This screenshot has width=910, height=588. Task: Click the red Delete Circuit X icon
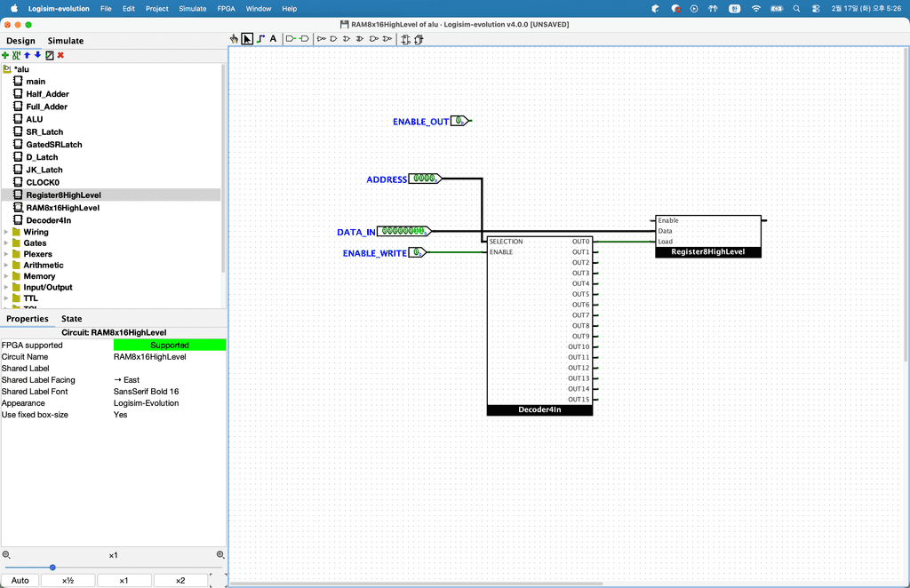pos(60,55)
